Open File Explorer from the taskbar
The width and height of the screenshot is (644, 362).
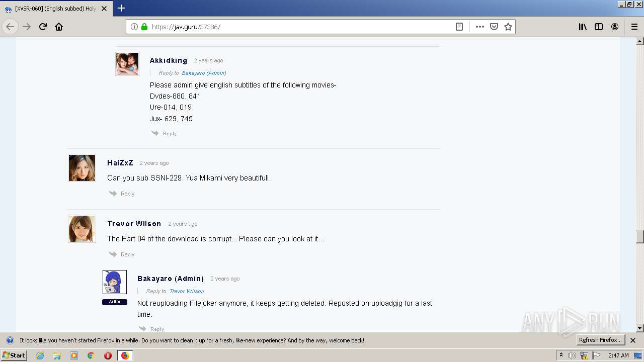click(x=57, y=355)
